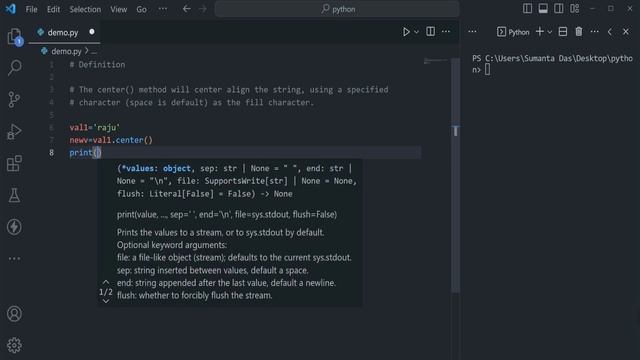Click the editor vertical scrollbar
The image size is (640, 360).
[456, 176]
